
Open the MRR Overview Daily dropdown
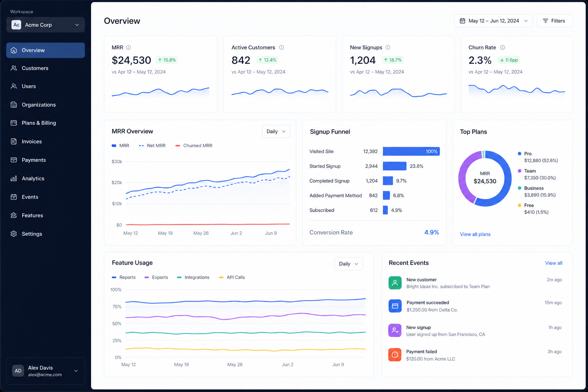point(276,131)
